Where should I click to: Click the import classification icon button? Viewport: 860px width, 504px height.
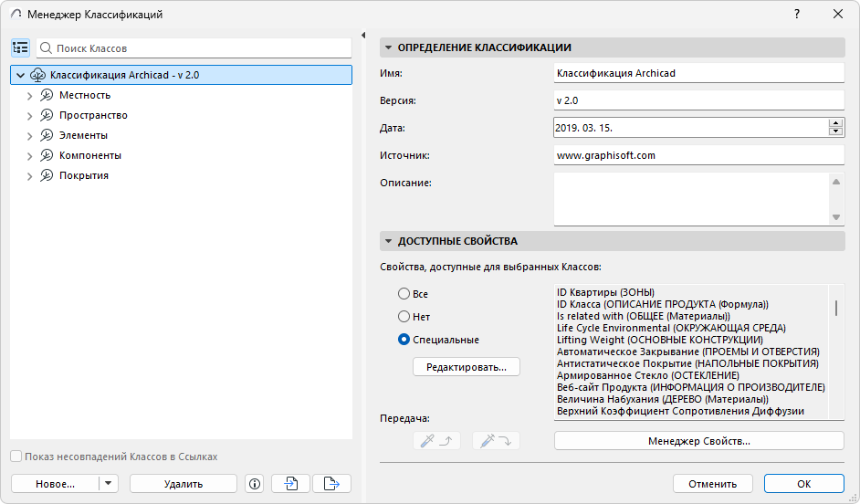point(290,484)
